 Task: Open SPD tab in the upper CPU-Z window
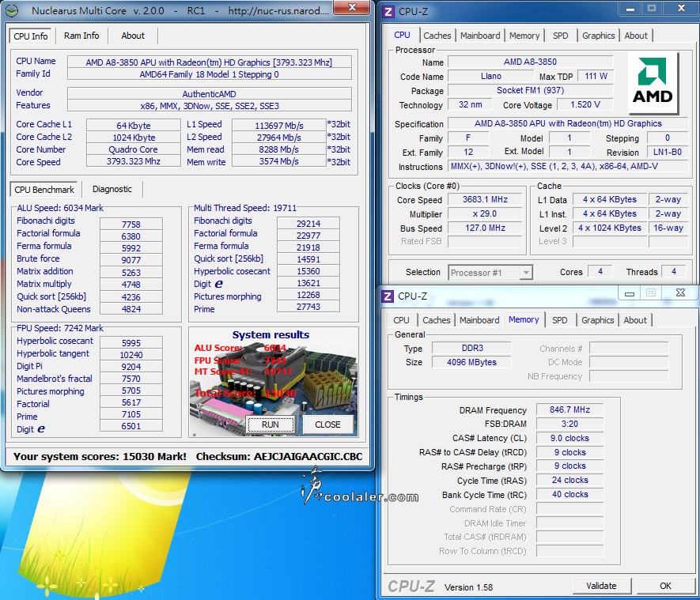(x=560, y=36)
